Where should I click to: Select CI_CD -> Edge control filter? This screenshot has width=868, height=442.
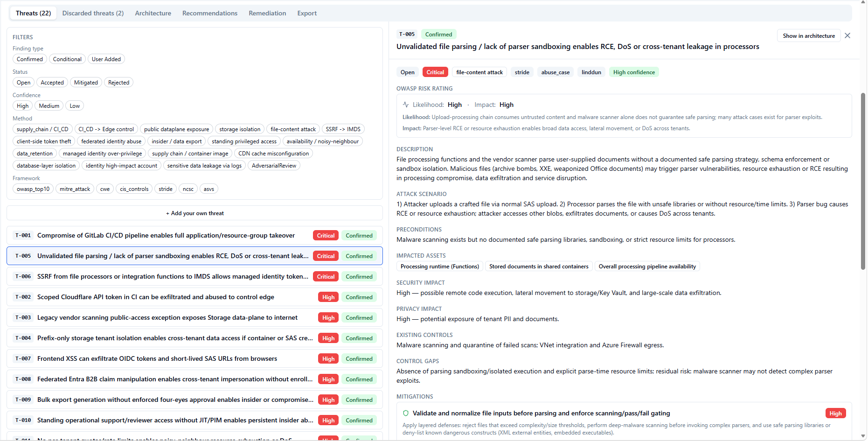pos(106,129)
